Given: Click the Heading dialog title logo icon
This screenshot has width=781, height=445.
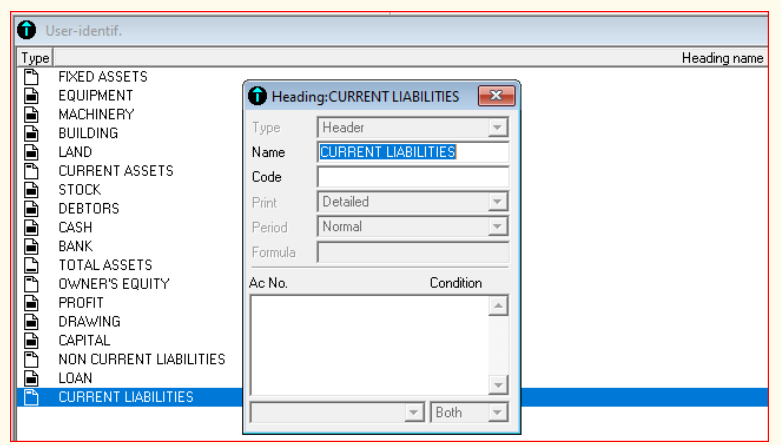Looking at the screenshot, I should [258, 96].
